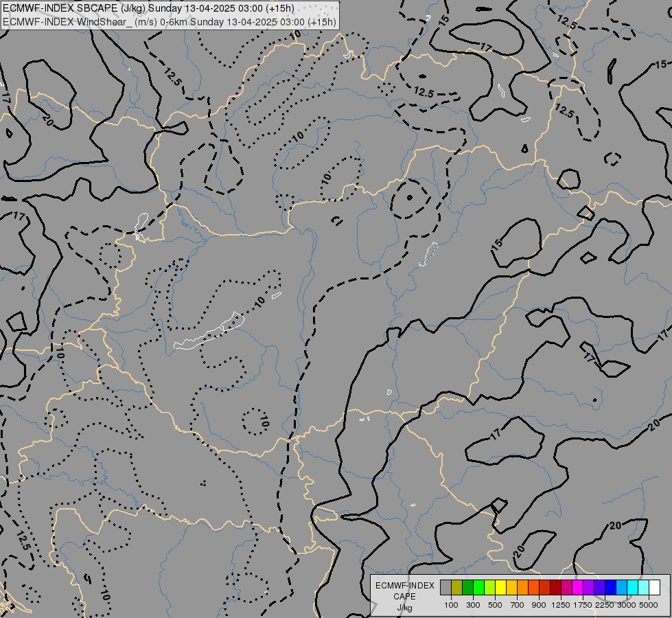
Task: Click the WindShear 0-6km title line in the header
Action: (170, 22)
